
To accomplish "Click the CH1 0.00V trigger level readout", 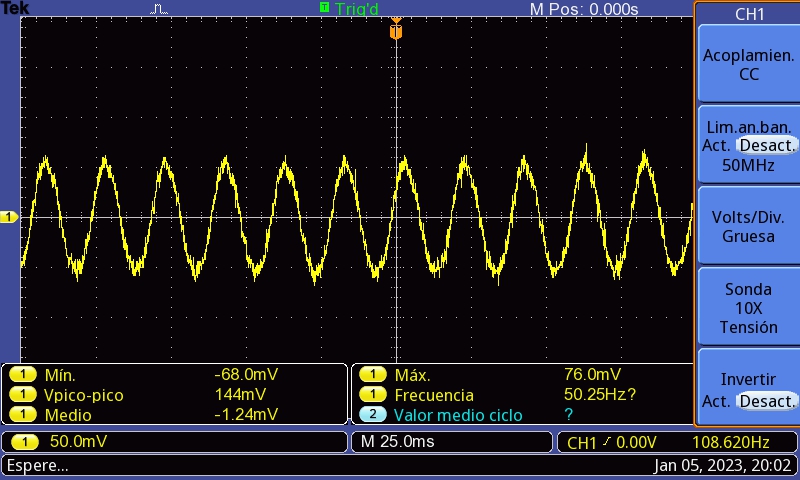I will point(611,443).
